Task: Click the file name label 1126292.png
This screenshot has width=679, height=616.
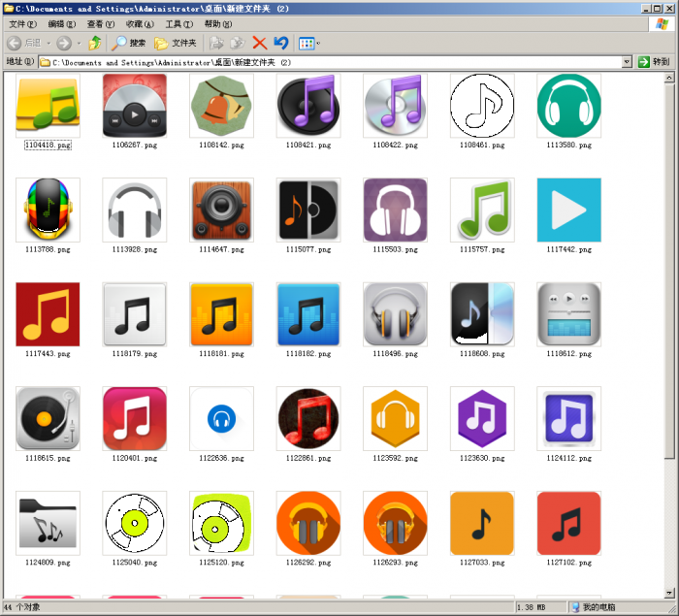Action: (308, 563)
